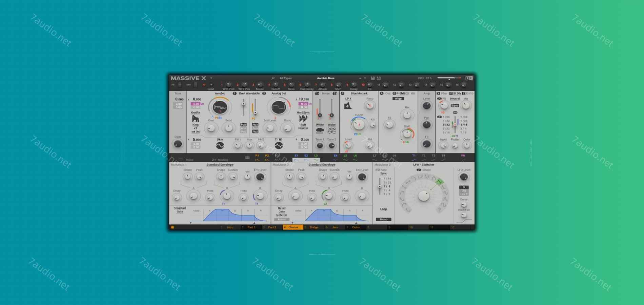This screenshot has width=644, height=305.
Task: Click the Voice page menu icon
Action: click(181, 160)
